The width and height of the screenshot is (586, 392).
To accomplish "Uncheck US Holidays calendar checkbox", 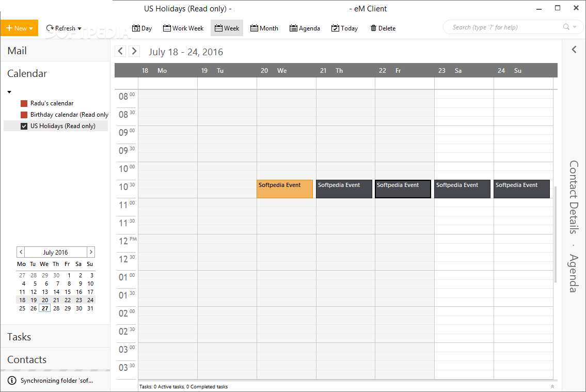I will pos(24,126).
